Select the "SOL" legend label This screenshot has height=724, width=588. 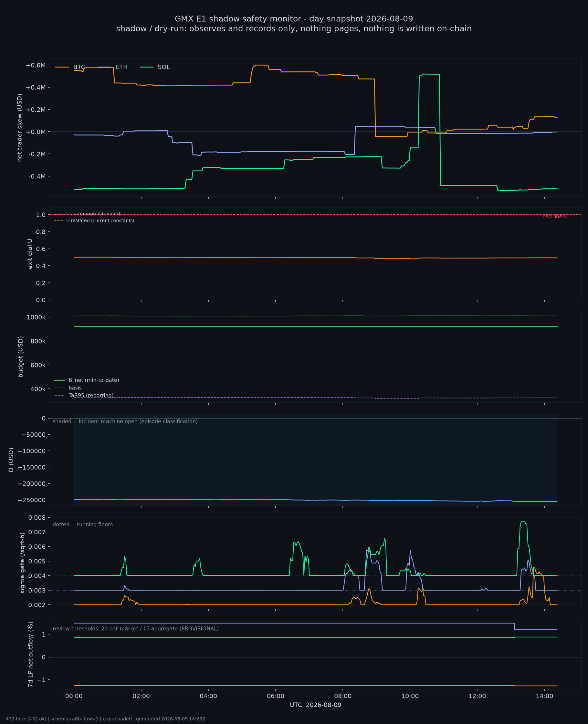[x=164, y=67]
